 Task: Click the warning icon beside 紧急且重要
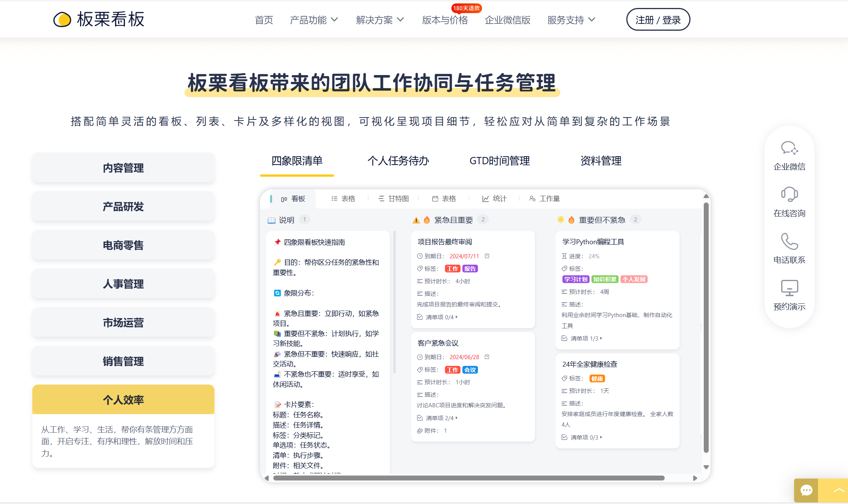point(416,220)
